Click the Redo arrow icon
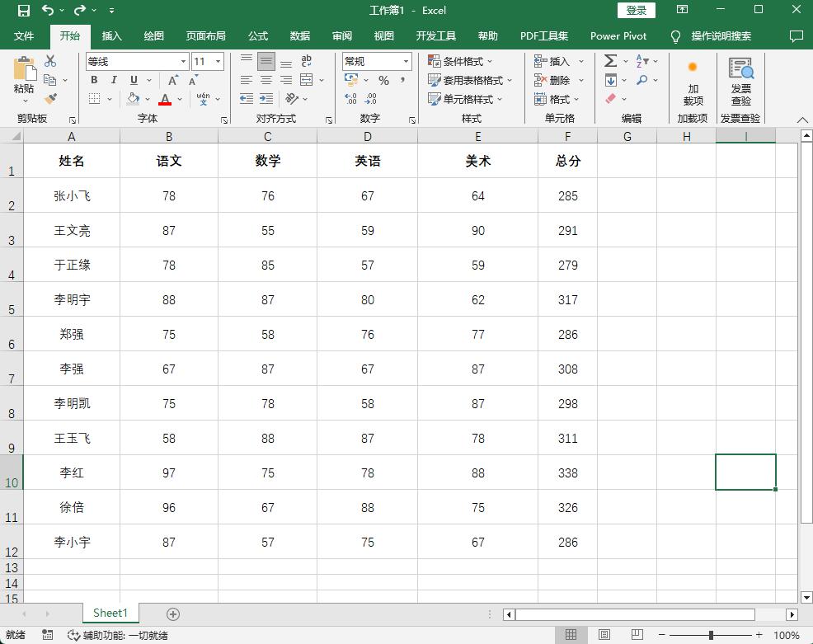The width and height of the screenshot is (813, 644). click(80, 10)
